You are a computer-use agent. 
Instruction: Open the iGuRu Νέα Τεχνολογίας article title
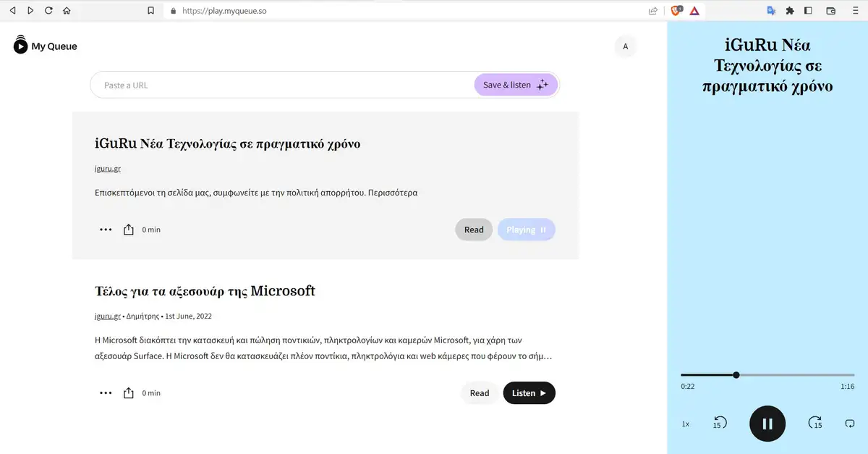[227, 143]
